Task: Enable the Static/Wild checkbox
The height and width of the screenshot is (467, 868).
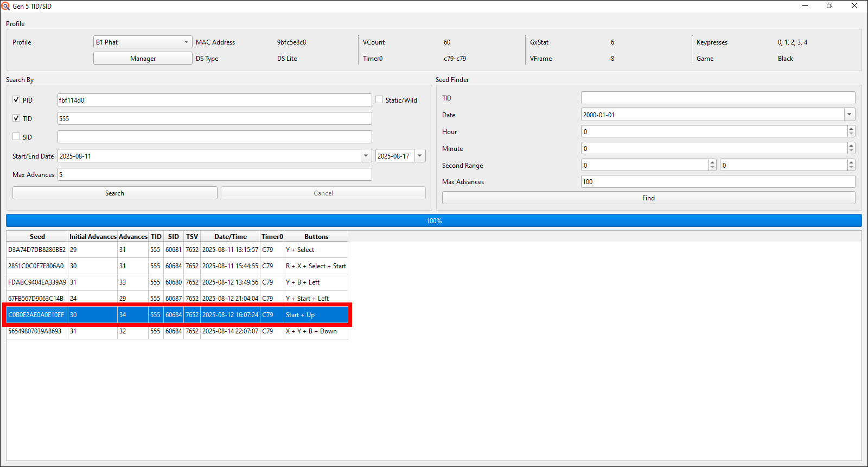Action: click(379, 100)
